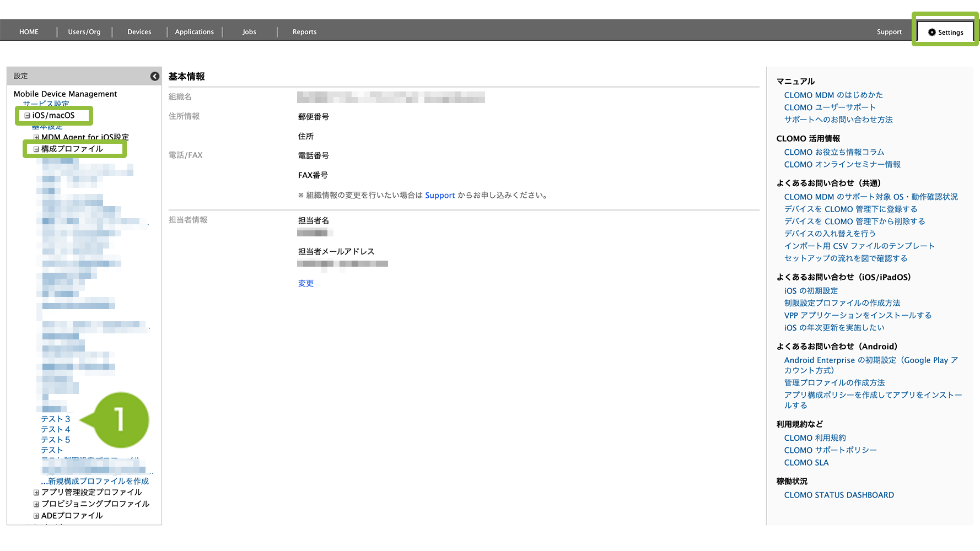980x551 pixels.
Task: Open CLOMO お役立ち情報コラム link
Action: (x=834, y=152)
